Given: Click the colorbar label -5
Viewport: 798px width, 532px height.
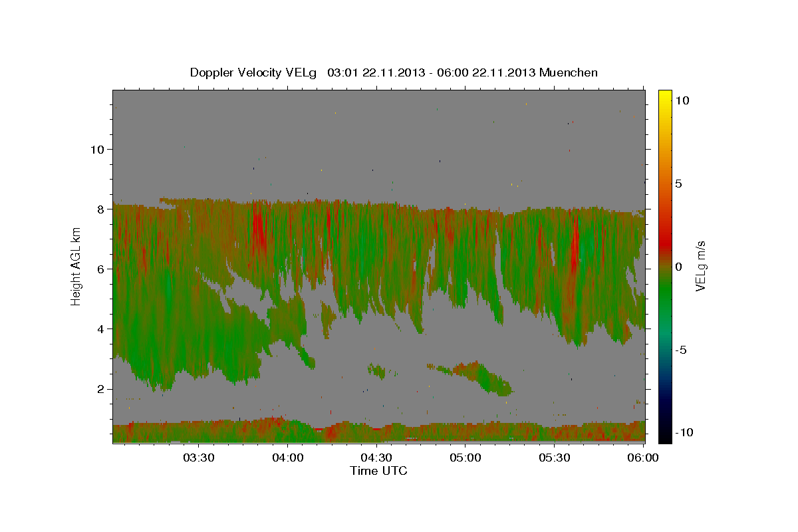Looking at the screenshot, I should tap(681, 350).
